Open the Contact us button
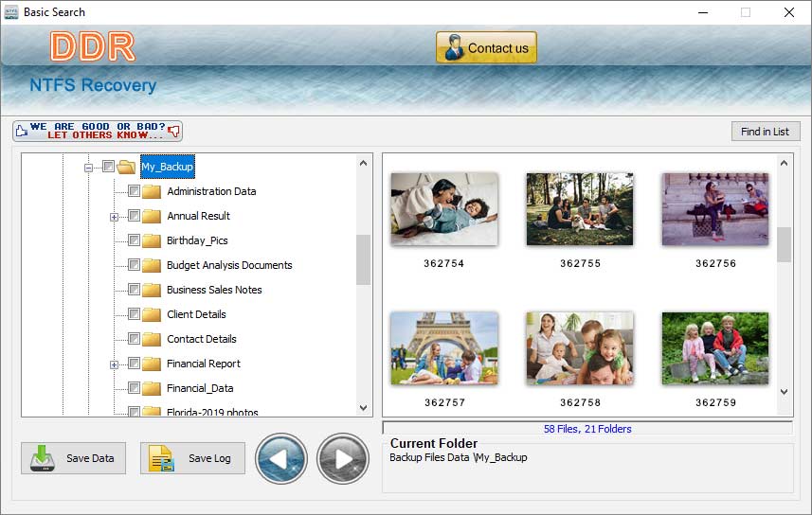This screenshot has height=515, width=812. (x=486, y=47)
